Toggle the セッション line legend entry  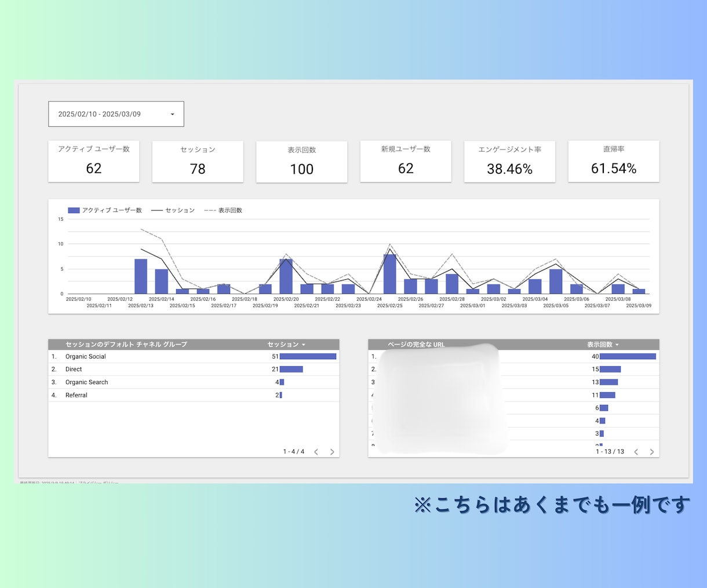tap(173, 210)
